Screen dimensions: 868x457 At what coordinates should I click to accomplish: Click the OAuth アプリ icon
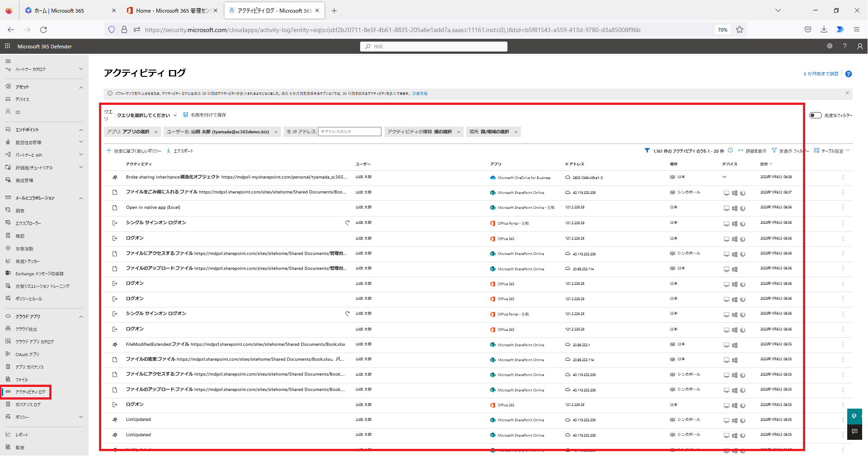pyautogui.click(x=8, y=354)
